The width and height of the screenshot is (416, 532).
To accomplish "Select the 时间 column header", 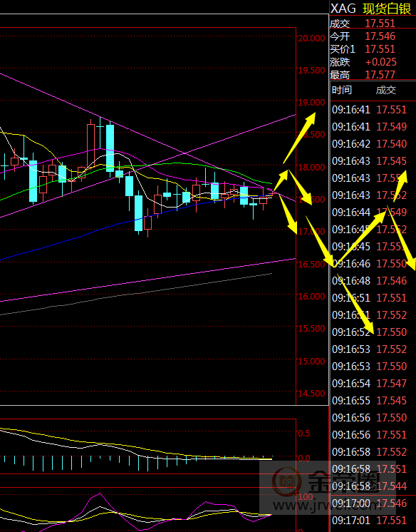I will tap(342, 90).
